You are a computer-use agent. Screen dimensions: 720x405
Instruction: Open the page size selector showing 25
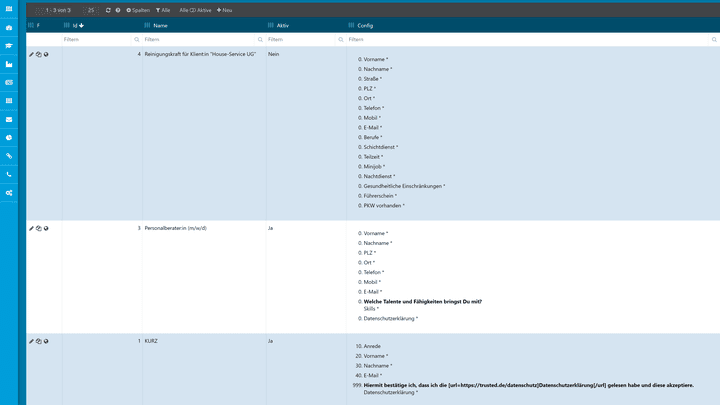pos(91,10)
